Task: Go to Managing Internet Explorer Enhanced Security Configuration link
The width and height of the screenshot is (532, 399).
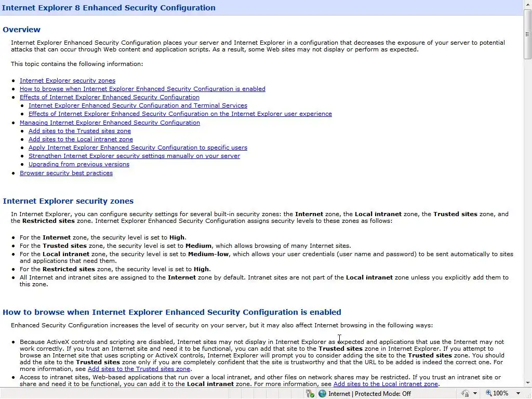Action: 110,123
